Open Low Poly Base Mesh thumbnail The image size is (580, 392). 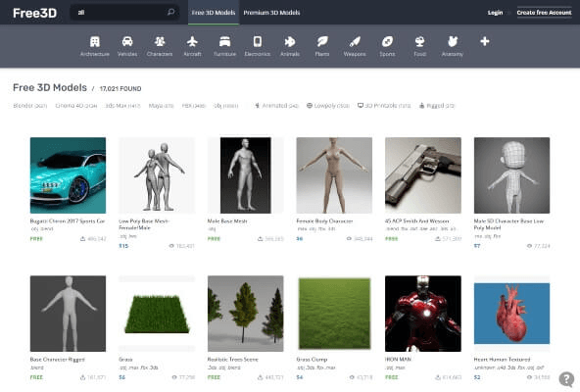coord(157,175)
